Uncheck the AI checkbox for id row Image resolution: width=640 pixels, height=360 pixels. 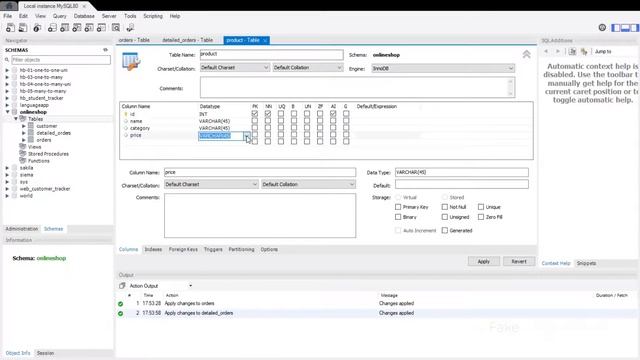click(x=333, y=114)
